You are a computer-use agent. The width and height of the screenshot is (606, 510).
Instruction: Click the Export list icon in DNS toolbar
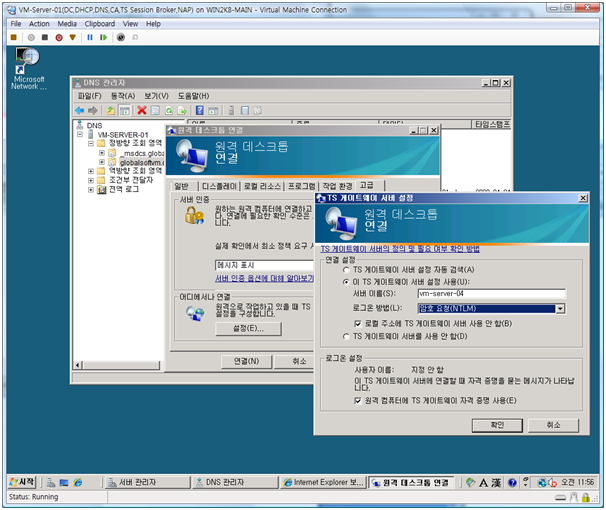click(182, 111)
